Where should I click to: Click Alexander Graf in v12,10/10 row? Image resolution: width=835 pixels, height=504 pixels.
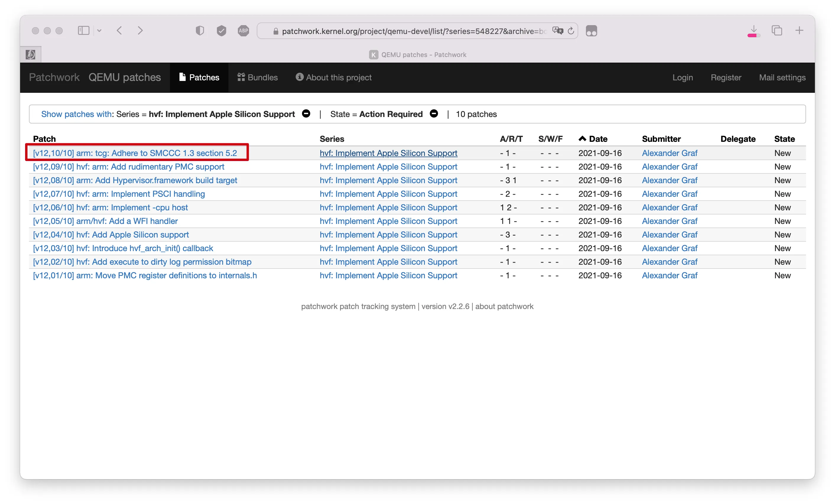[x=670, y=153]
